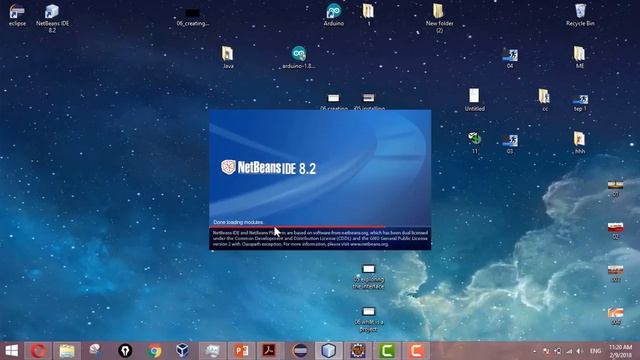Open Adobe Acrobat from the taskbar

(x=269, y=351)
